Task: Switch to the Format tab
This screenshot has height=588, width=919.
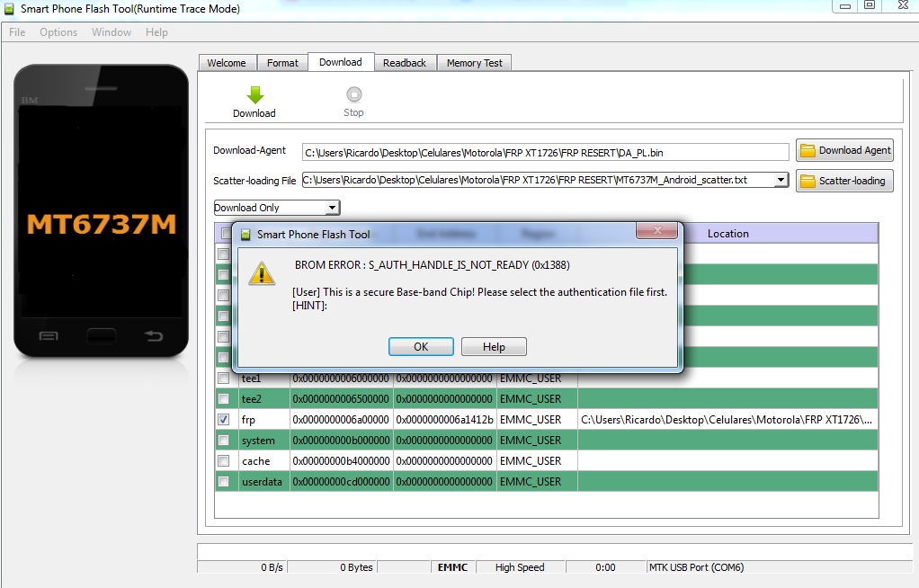Action: pyautogui.click(x=282, y=63)
